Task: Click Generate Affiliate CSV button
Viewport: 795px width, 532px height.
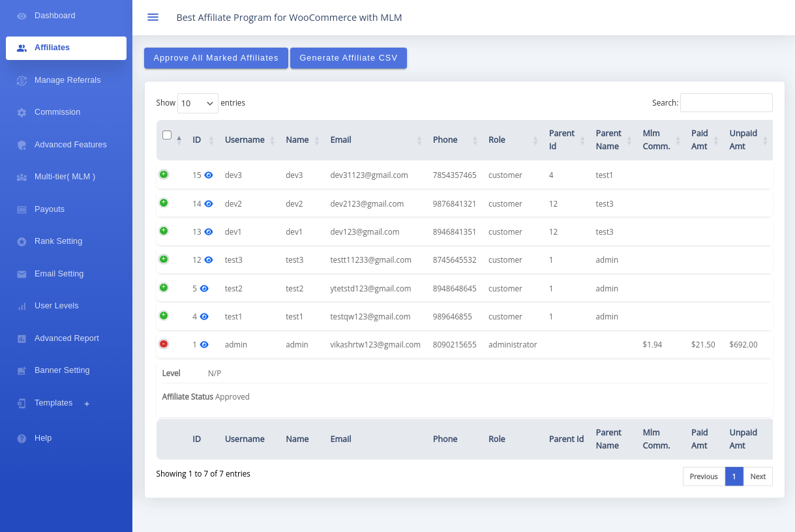Action: pyautogui.click(x=348, y=58)
